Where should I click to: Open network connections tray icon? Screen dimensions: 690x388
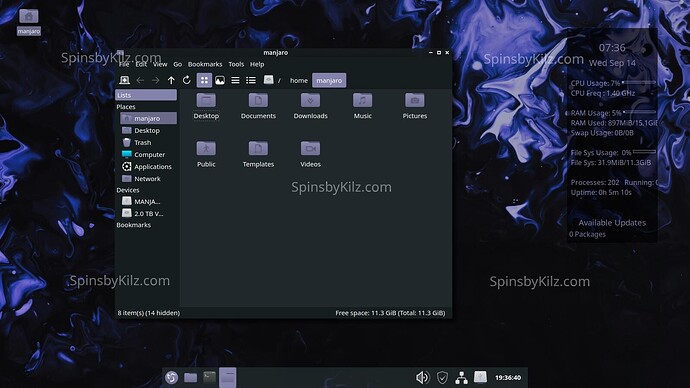click(461, 377)
